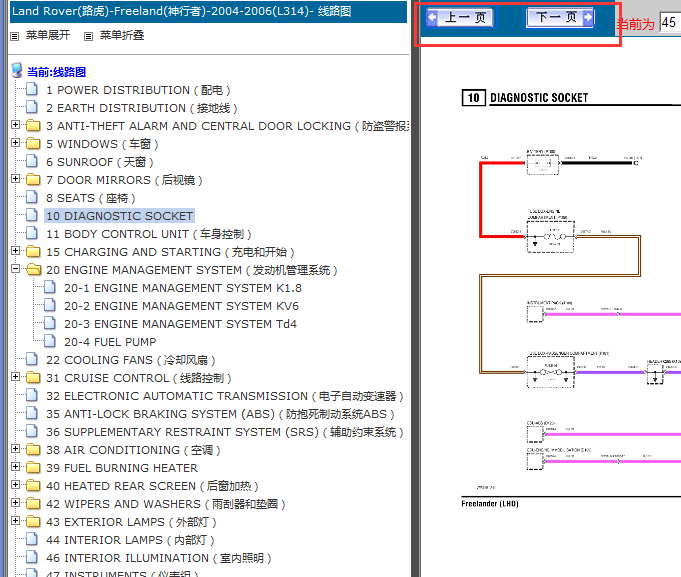Screen dimensions: 681x577
Task: Click folder icon of 31 CRUISE CONTROL
Action: pos(33,378)
